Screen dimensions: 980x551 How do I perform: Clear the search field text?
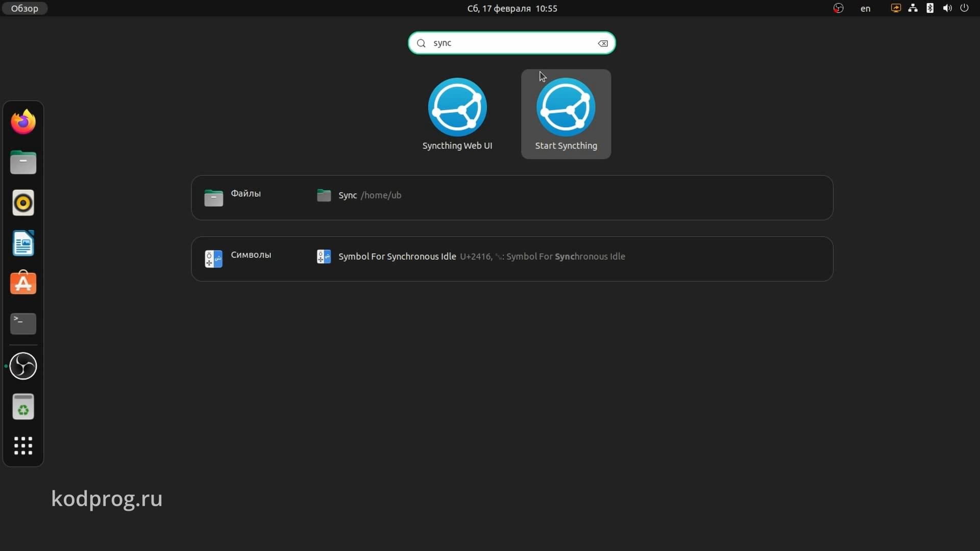pyautogui.click(x=603, y=43)
